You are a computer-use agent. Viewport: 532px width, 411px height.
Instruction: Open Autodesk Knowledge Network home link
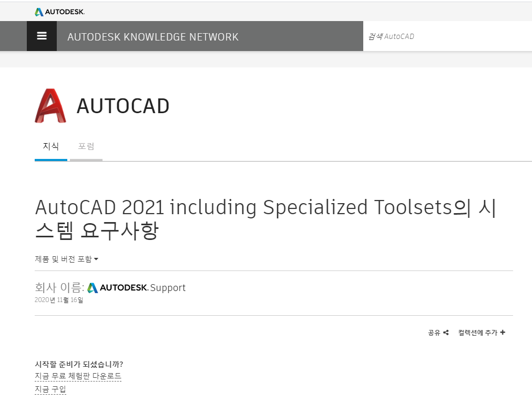pos(153,37)
